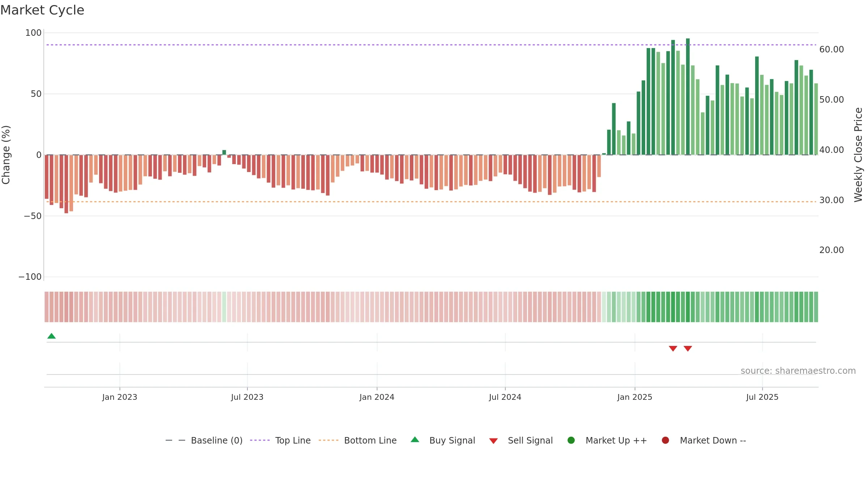This screenshot has width=868, height=488.
Task: Click the Jan 2024 axis label
Action: (377, 397)
